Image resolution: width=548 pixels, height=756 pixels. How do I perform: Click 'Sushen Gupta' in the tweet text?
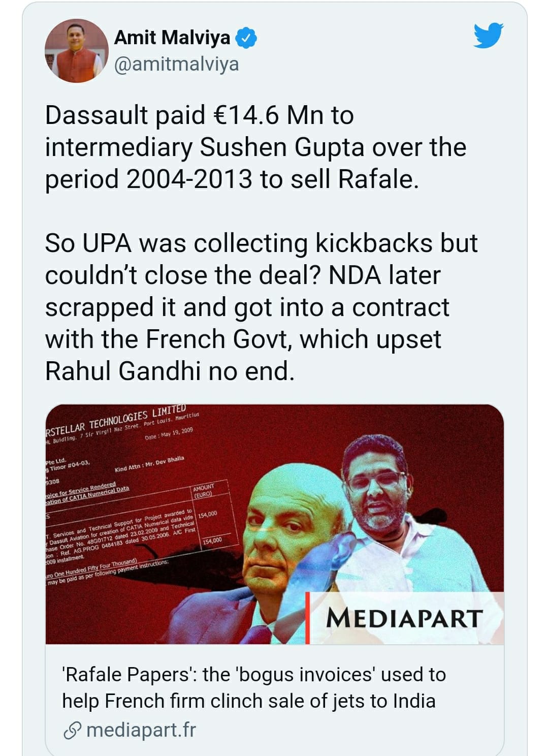[x=282, y=147]
